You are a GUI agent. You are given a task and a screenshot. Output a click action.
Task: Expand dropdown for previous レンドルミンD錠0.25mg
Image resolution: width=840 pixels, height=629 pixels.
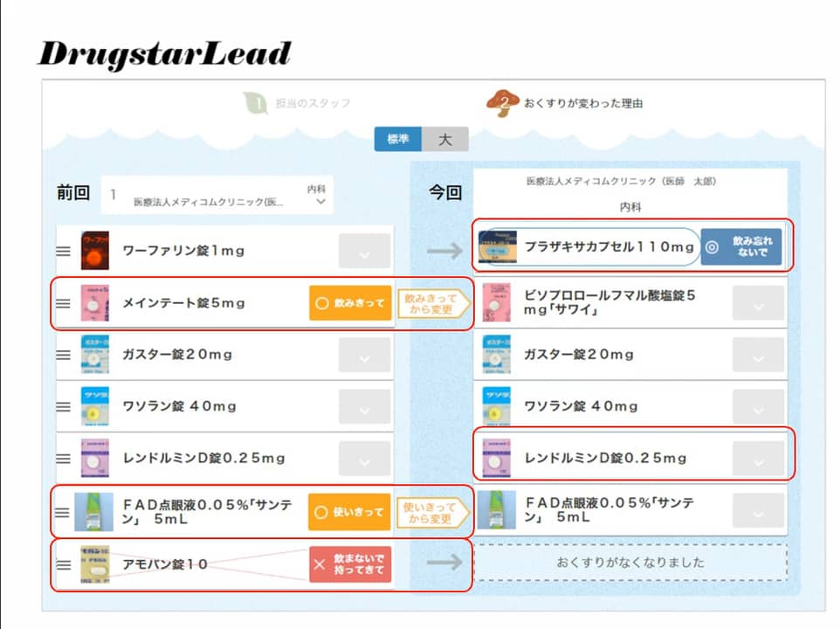[364, 459]
